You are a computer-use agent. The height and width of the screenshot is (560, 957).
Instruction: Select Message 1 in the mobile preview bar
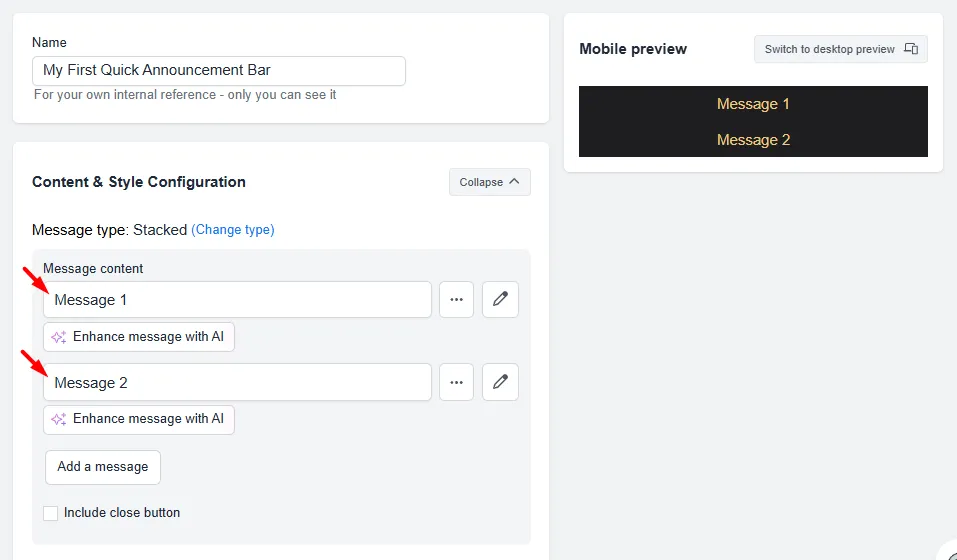coord(753,104)
